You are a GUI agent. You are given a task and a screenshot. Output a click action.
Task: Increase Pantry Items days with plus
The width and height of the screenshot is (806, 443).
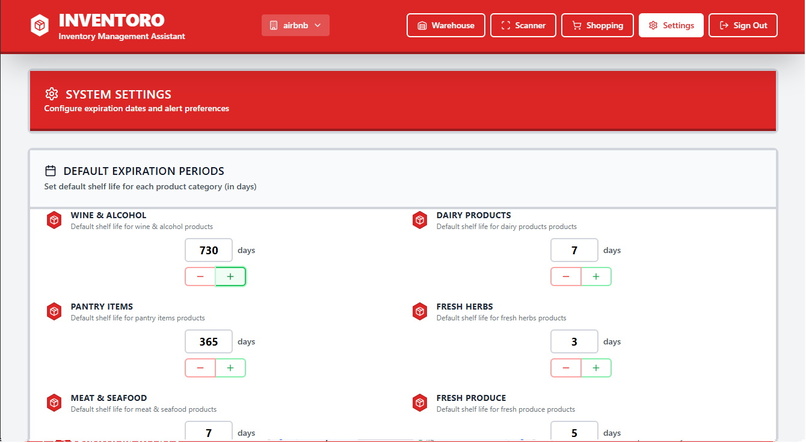click(230, 368)
